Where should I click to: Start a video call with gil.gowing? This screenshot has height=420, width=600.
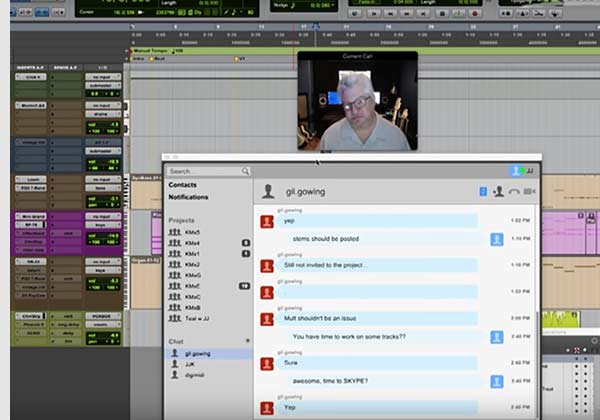coord(529,191)
